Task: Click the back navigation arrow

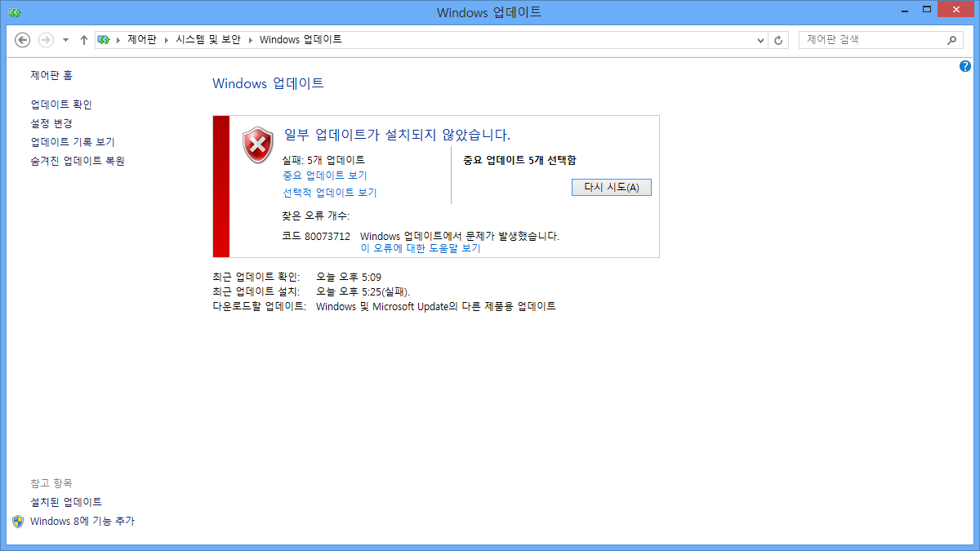Action: (x=23, y=40)
